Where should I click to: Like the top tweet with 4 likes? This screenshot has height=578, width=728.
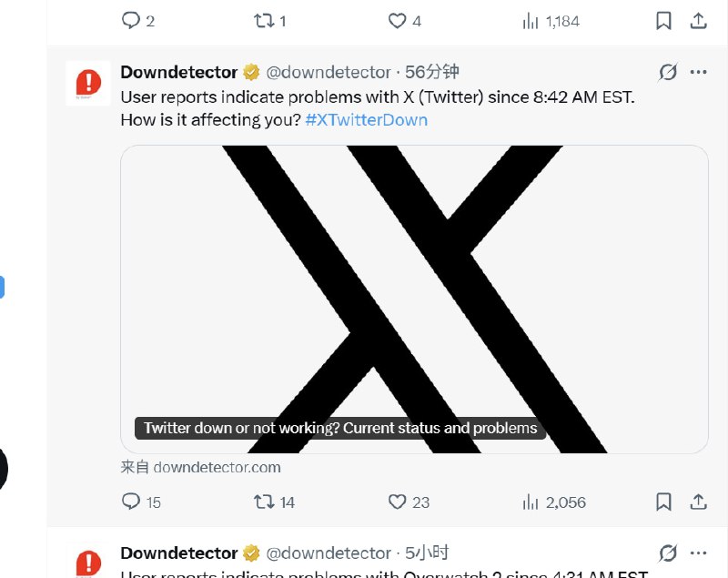pos(397,20)
